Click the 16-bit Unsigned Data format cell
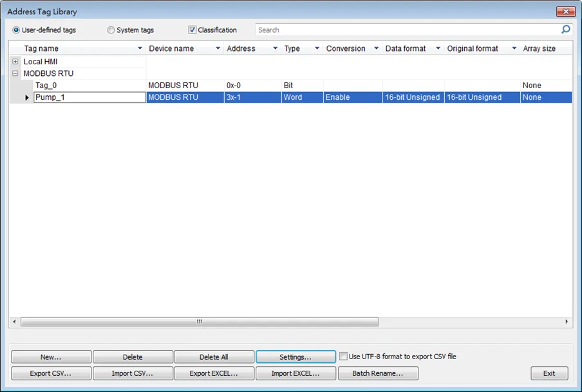The height and width of the screenshot is (392, 582). pyautogui.click(x=413, y=97)
